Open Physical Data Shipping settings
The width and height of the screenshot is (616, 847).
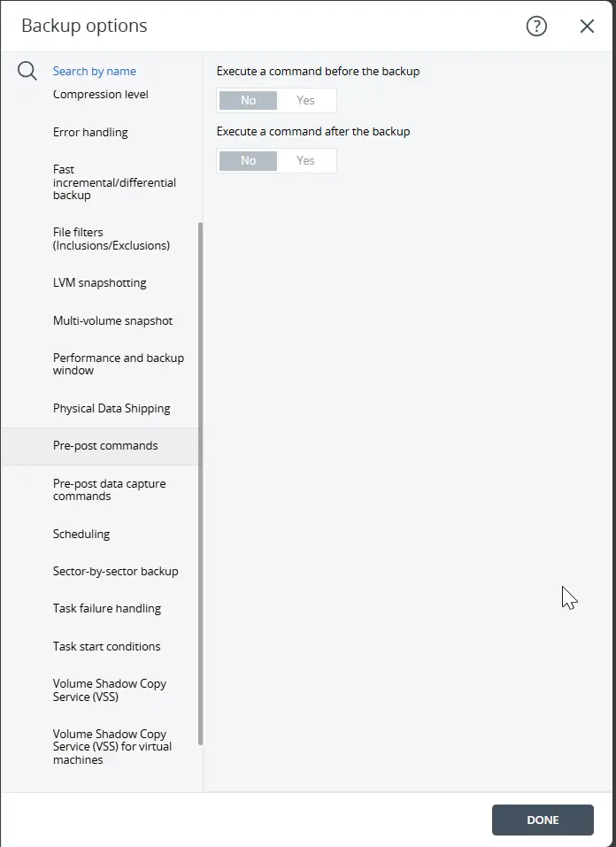click(x=112, y=408)
